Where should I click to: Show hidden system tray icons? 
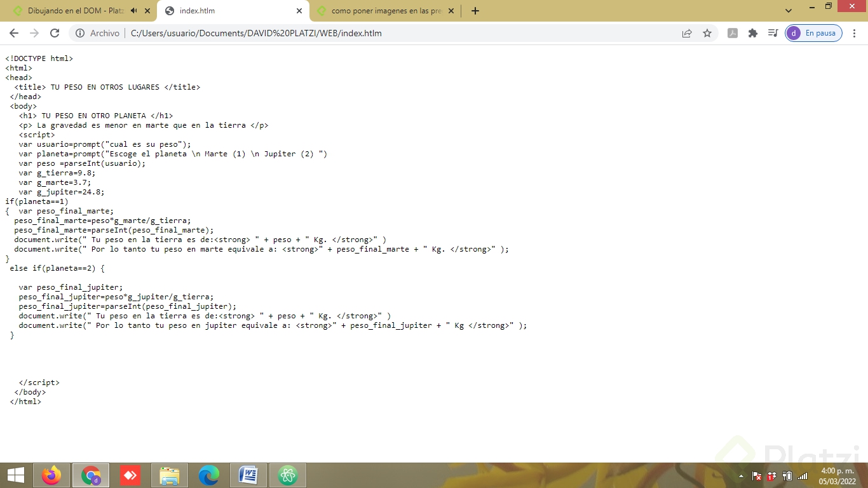tap(741, 476)
